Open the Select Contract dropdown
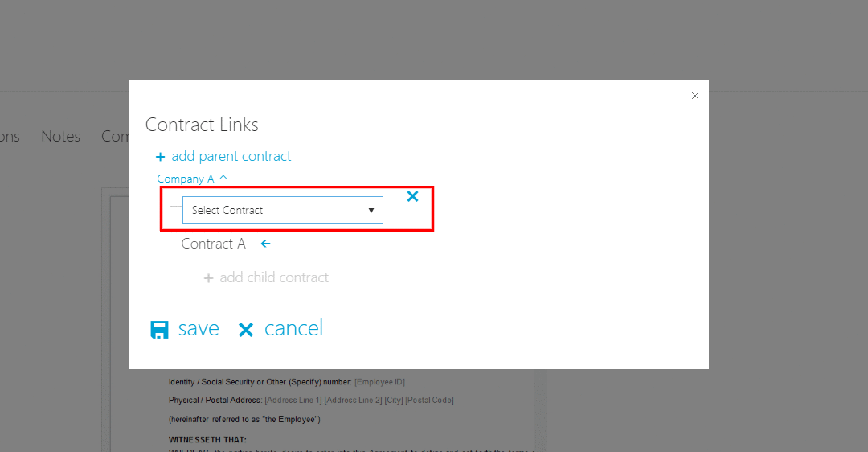The height and width of the screenshot is (452, 868). tap(283, 210)
